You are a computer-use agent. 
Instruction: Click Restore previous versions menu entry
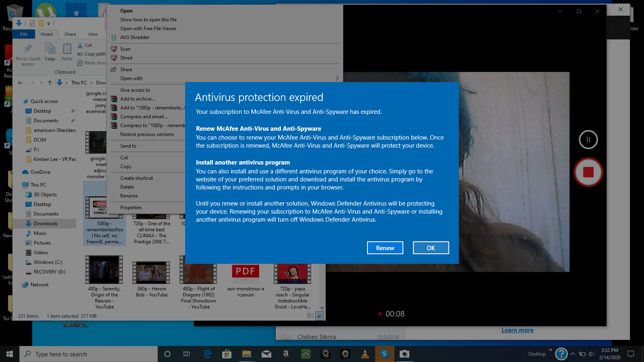pos(147,134)
